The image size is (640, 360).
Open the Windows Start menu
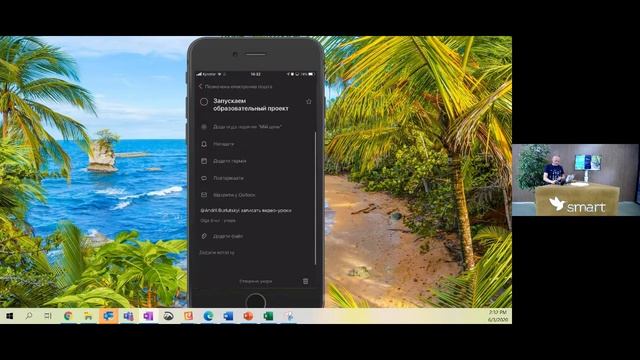[10, 316]
